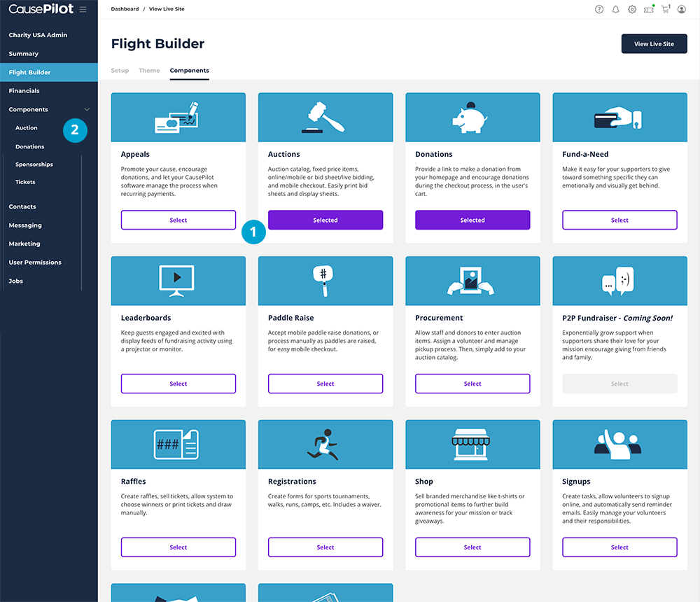Open Jobs in sidebar
The width and height of the screenshot is (700, 602).
point(15,281)
